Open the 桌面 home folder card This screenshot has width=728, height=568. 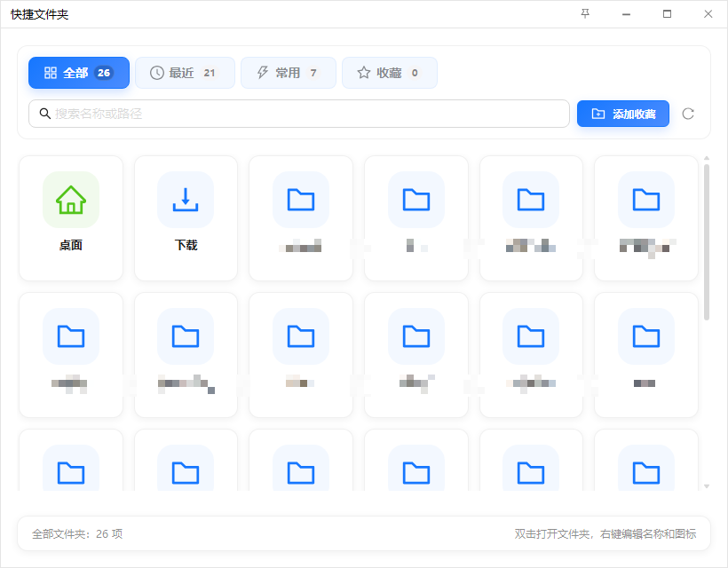71,218
